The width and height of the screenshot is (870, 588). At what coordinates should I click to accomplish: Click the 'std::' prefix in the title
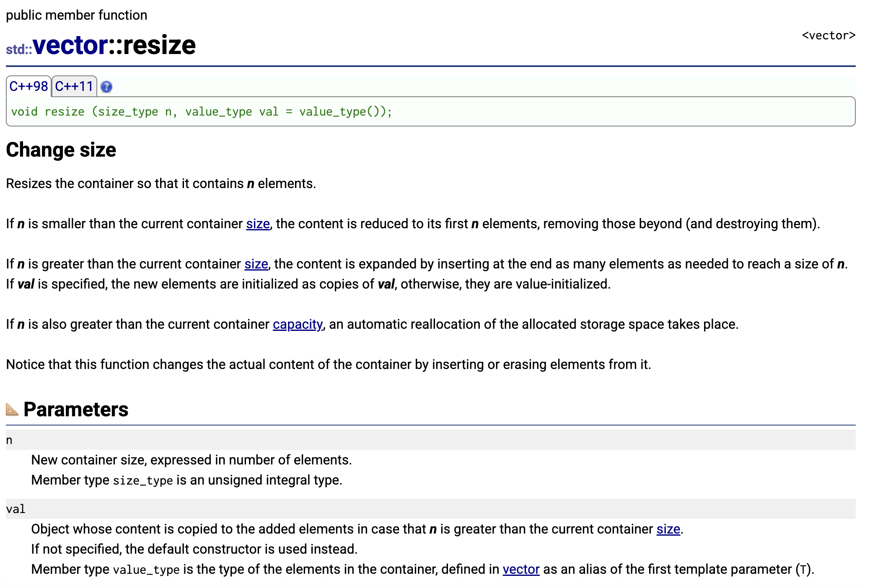pos(19,49)
